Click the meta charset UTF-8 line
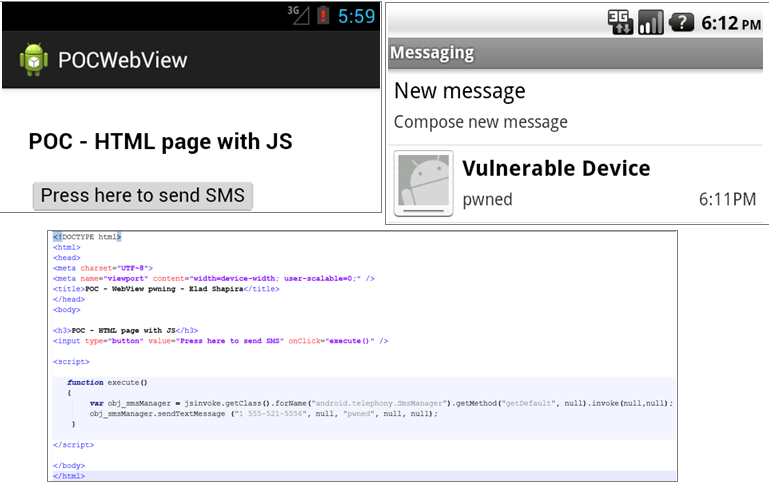The width and height of the screenshot is (769, 495). point(103,268)
